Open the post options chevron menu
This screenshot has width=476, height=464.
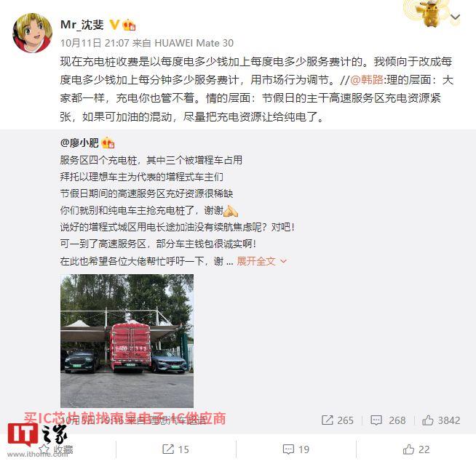tap(455, 17)
